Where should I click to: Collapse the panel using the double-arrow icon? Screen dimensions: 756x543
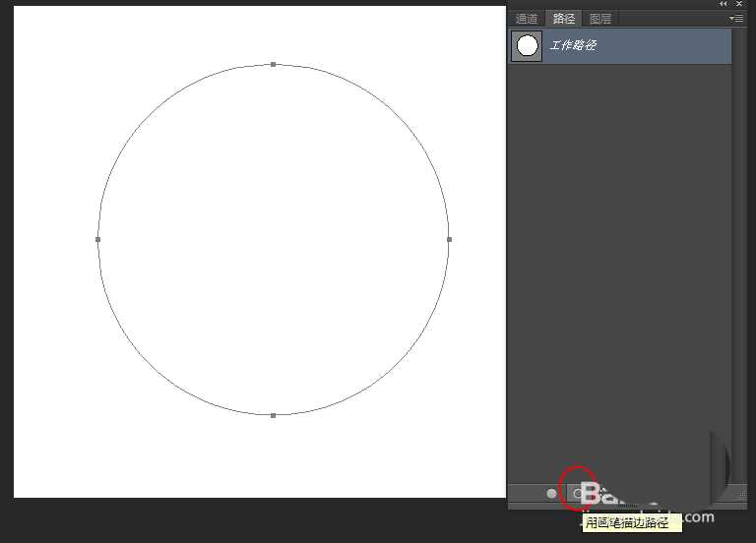point(724,4)
